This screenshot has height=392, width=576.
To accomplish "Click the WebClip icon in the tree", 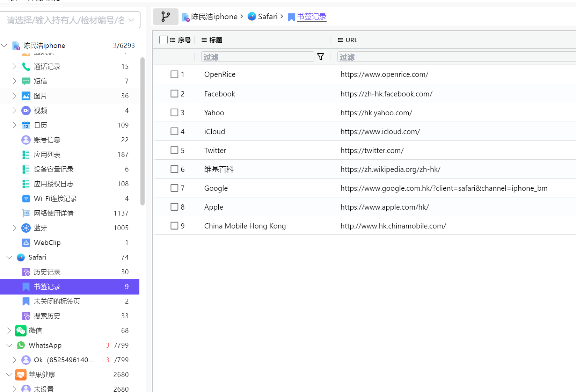I will (26, 242).
